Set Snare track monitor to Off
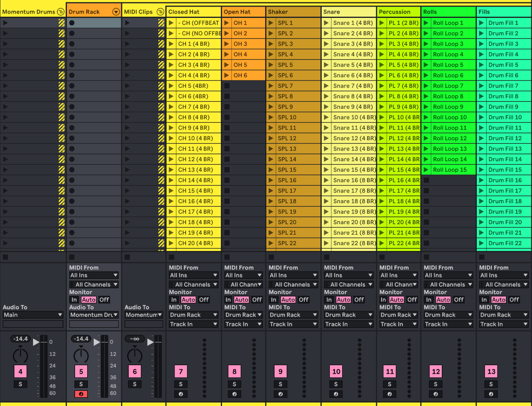The image size is (532, 406). (x=359, y=300)
